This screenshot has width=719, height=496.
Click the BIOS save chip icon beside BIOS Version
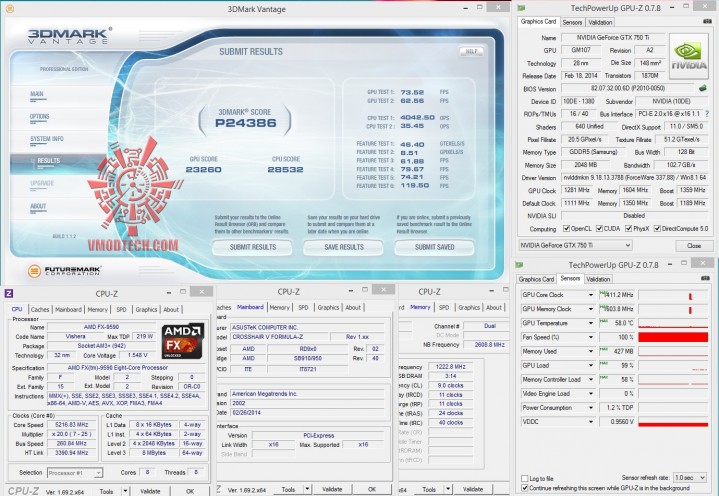pyautogui.click(x=702, y=88)
